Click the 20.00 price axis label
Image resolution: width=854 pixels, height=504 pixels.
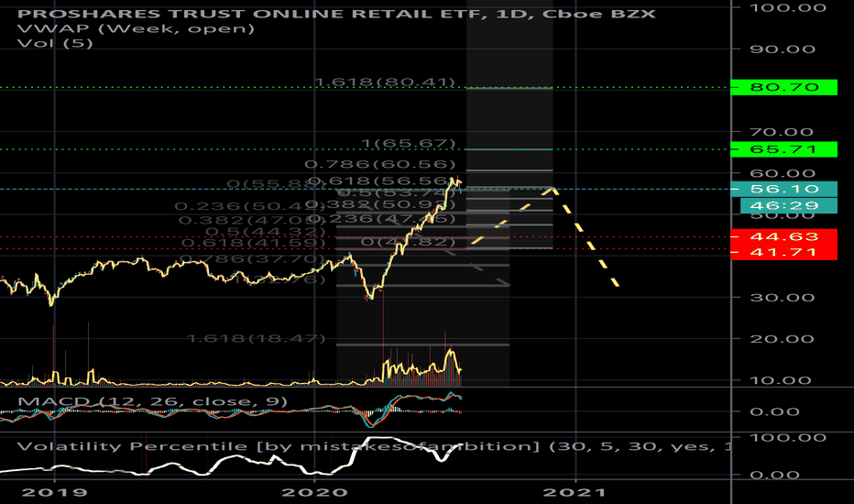pyautogui.click(x=783, y=339)
